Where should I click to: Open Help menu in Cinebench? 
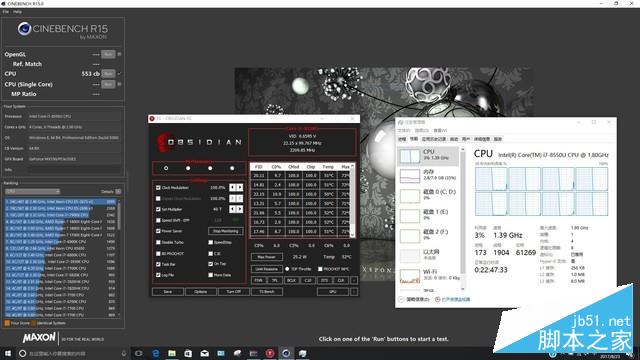[17, 12]
